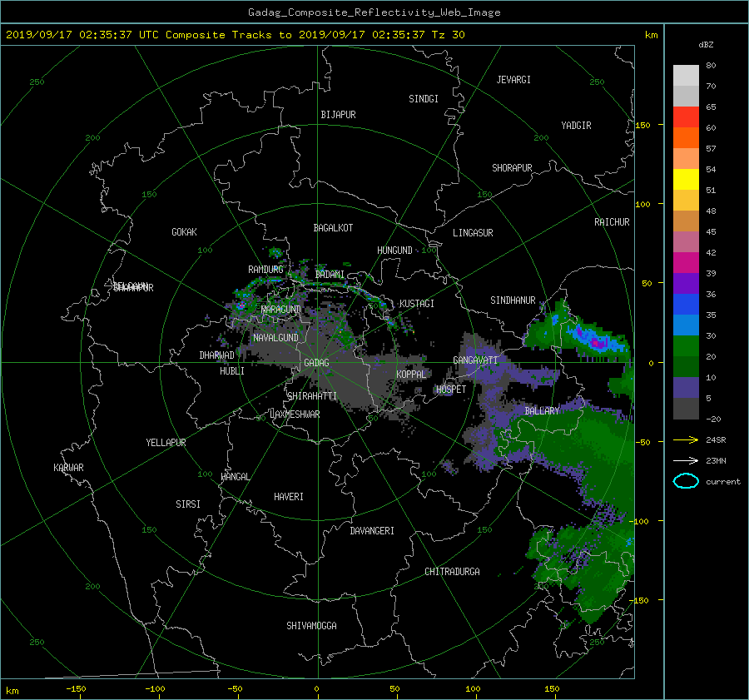
Task: Click the BAGALKOT city label
Action: click(333, 228)
